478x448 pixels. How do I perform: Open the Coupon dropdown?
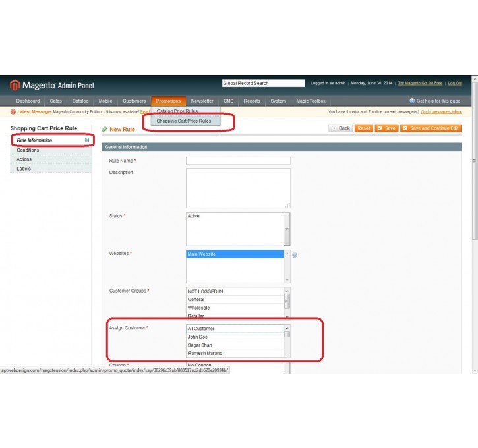pos(287,368)
